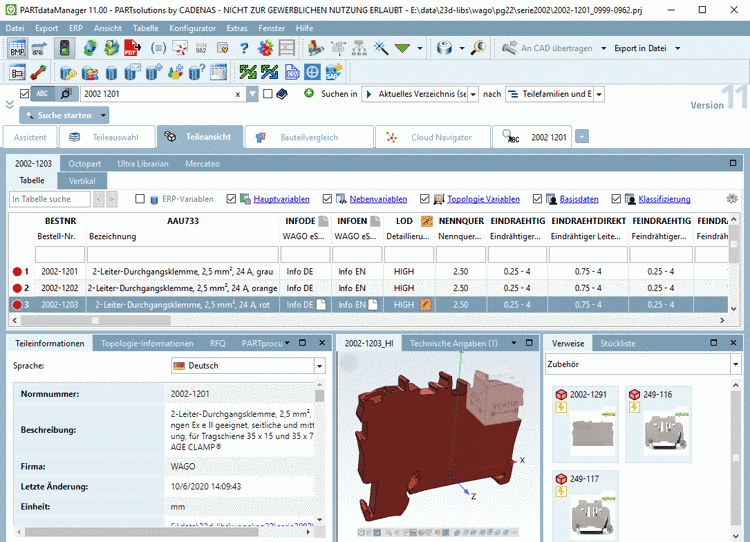Image resolution: width=750 pixels, height=542 pixels.
Task: Open the Zubehör dropdown
Action: tap(735, 365)
